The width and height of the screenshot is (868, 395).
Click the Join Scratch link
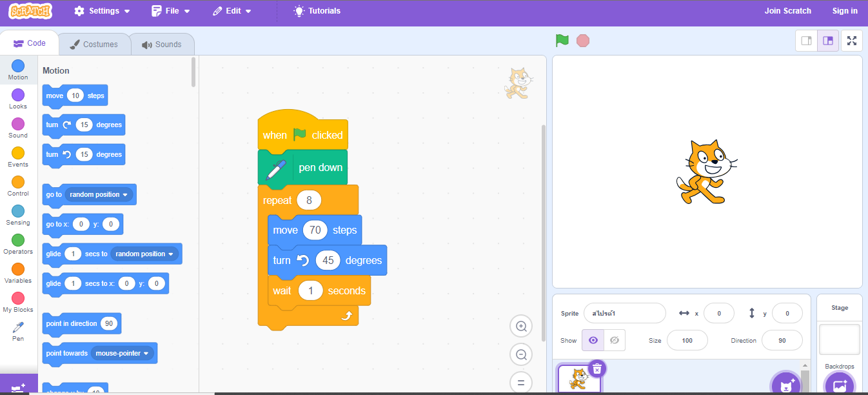pos(787,11)
